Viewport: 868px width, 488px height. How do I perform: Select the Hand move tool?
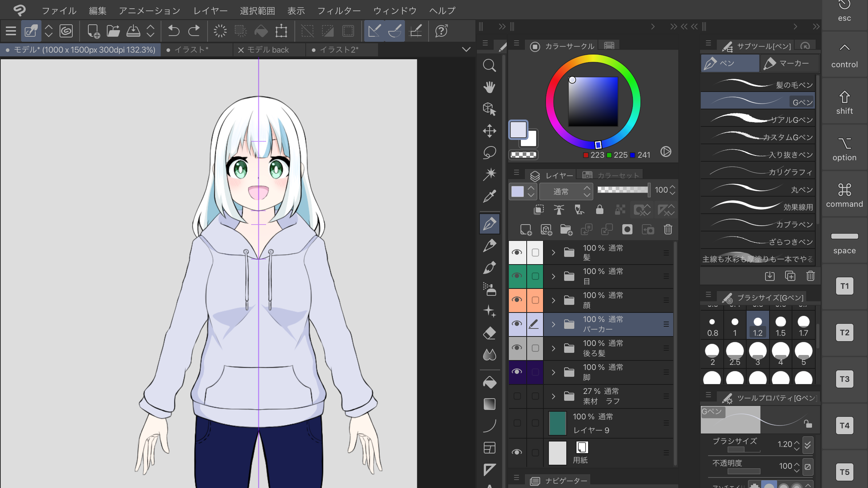[489, 87]
